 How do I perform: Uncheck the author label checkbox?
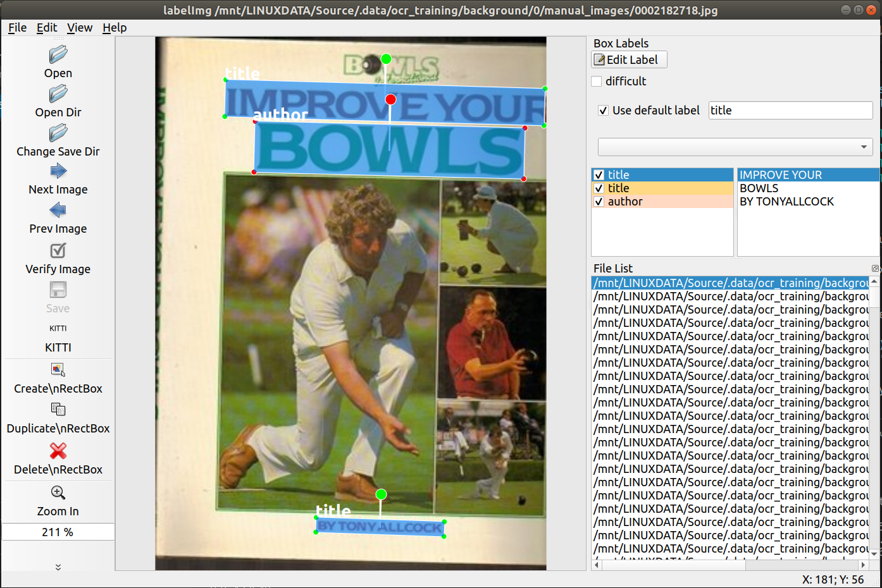coord(599,201)
